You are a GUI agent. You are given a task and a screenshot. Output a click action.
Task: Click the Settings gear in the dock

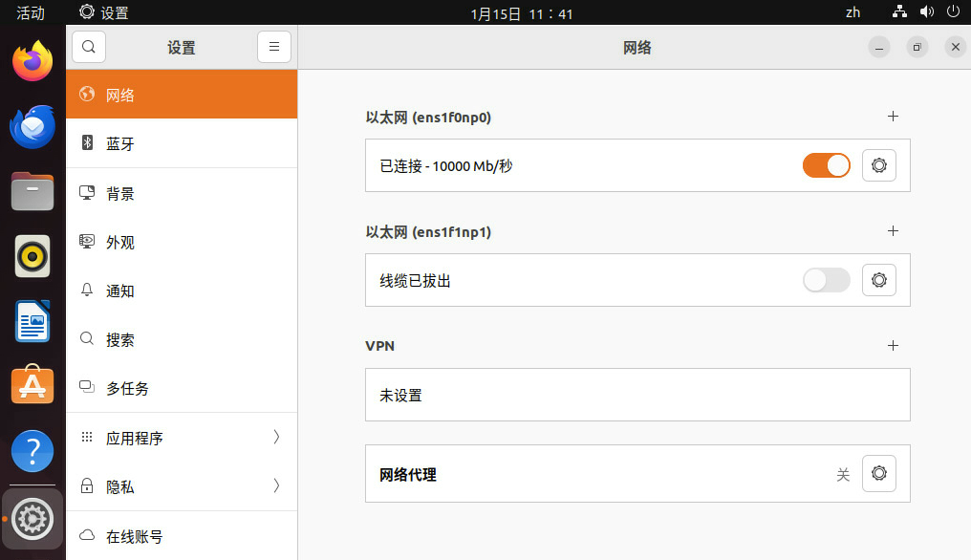point(32,519)
